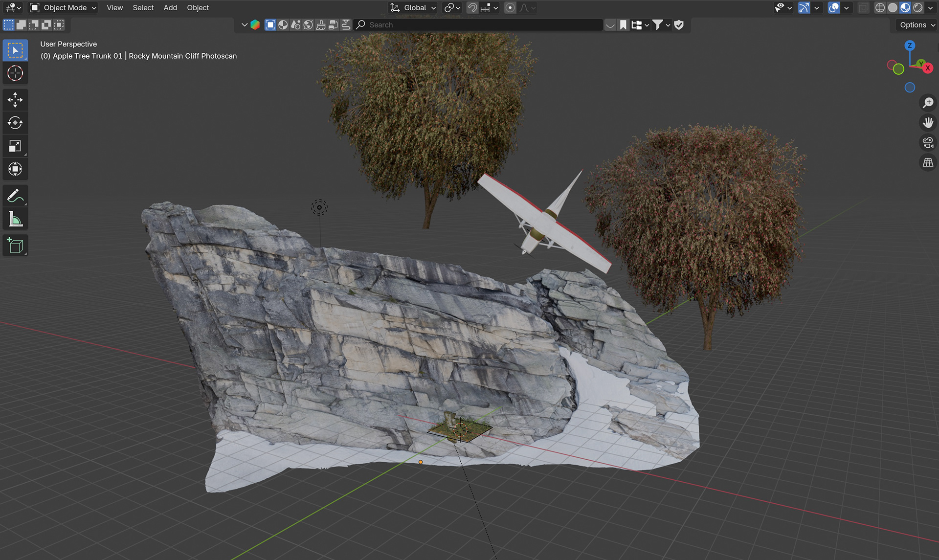Select the Move tool
939x560 pixels.
pos(15,100)
